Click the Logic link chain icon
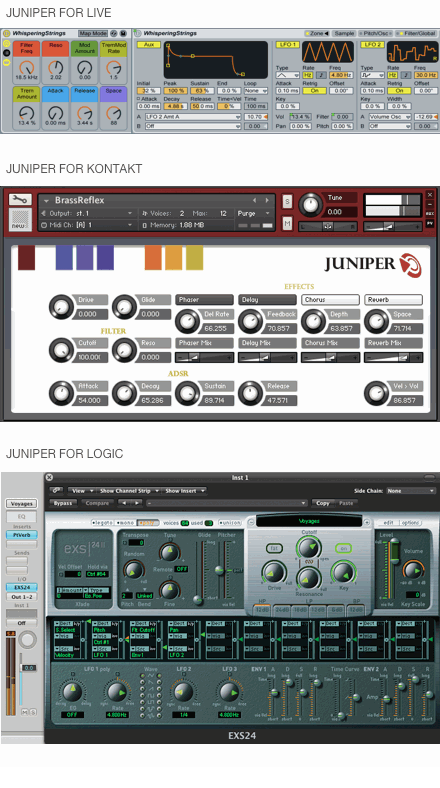This screenshot has width=440, height=788. tap(56, 490)
